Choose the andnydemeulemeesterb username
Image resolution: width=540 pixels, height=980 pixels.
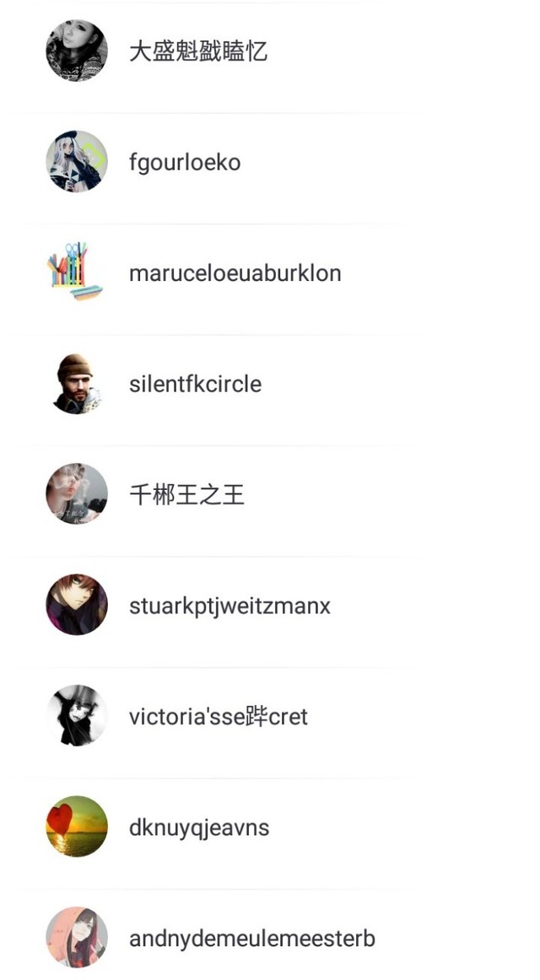252,938
